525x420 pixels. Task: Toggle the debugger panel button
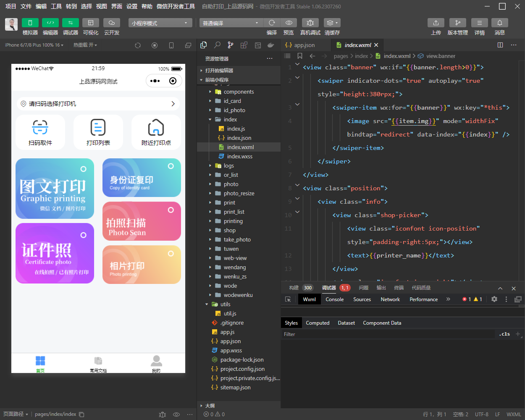coord(71,23)
